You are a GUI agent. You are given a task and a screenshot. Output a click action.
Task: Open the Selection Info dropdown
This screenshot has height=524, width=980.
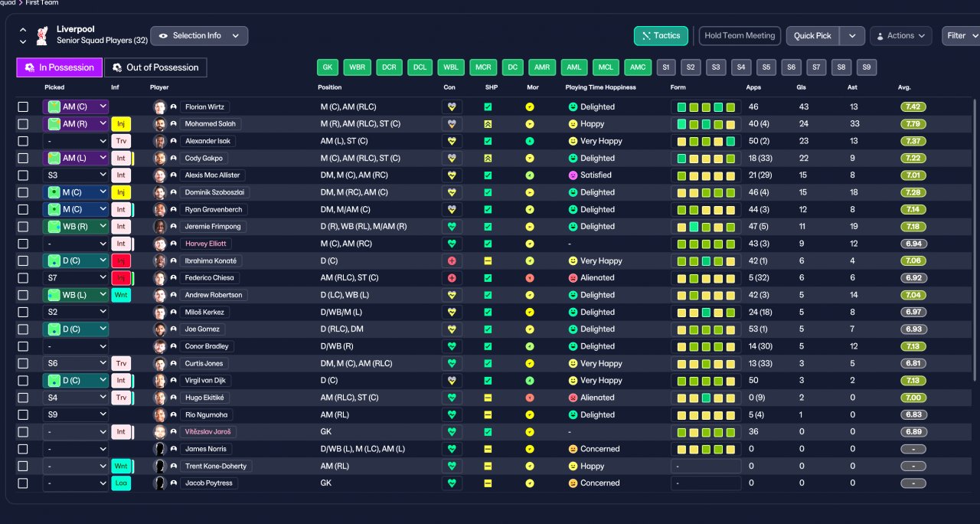(199, 36)
